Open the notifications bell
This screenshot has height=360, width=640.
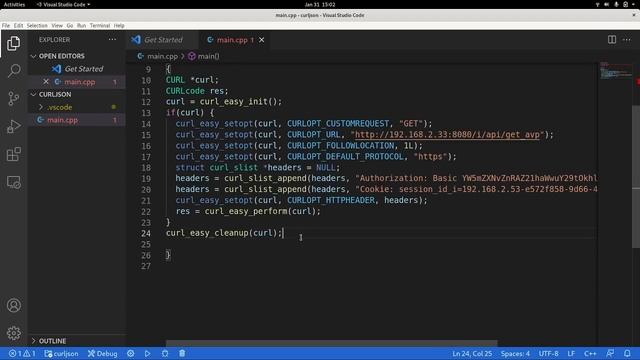[x=627, y=353]
